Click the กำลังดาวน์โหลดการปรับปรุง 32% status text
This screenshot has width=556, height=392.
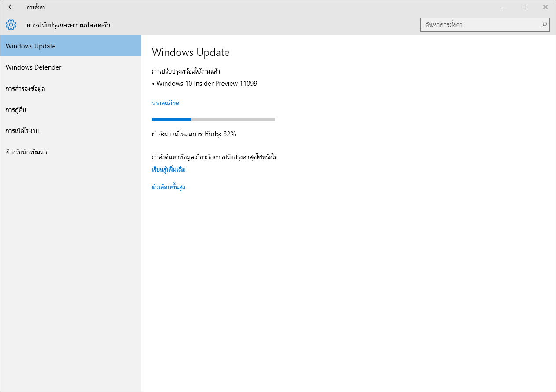point(194,134)
